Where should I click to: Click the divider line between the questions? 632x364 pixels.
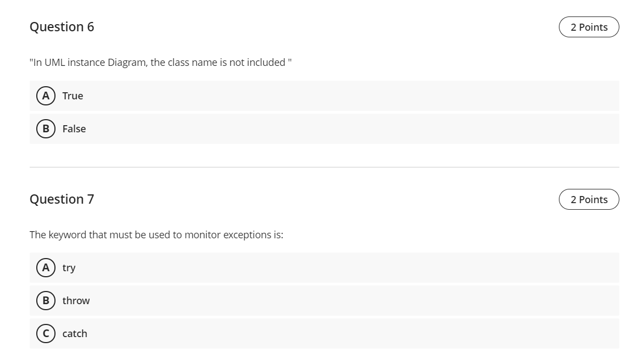(x=324, y=166)
